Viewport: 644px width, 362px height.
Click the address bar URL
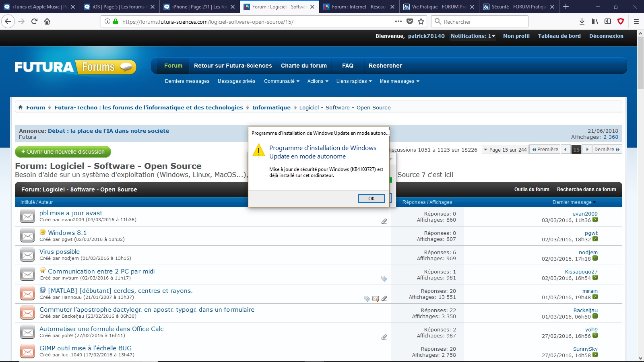208,22
